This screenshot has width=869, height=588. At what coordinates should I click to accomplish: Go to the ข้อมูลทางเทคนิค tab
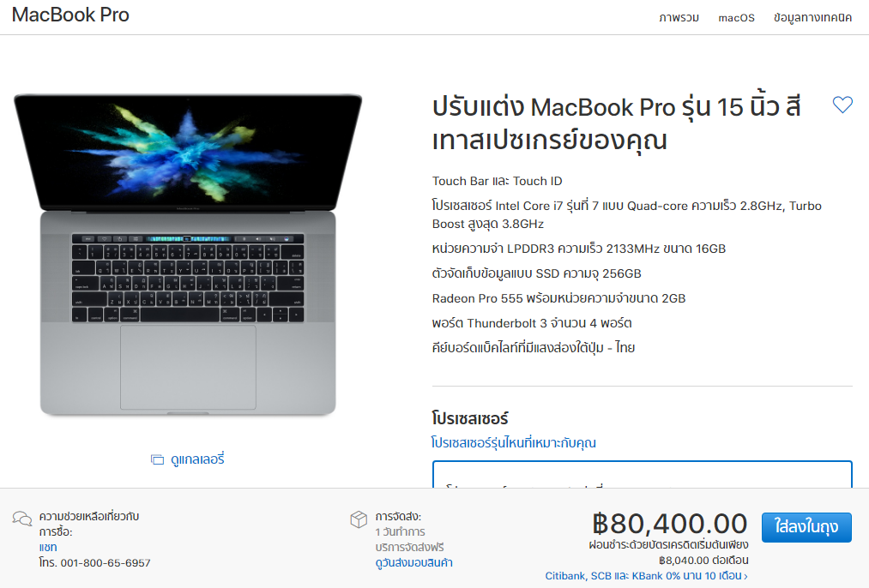[x=812, y=18]
